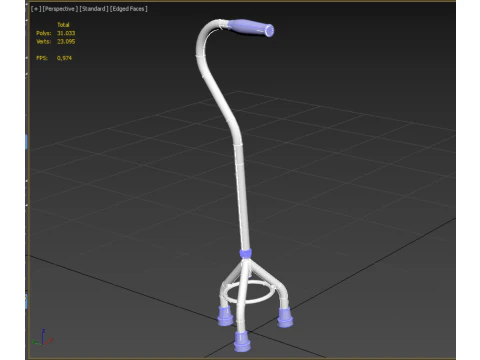
Task: Select the purple cane handle grip
Action: tap(251, 27)
